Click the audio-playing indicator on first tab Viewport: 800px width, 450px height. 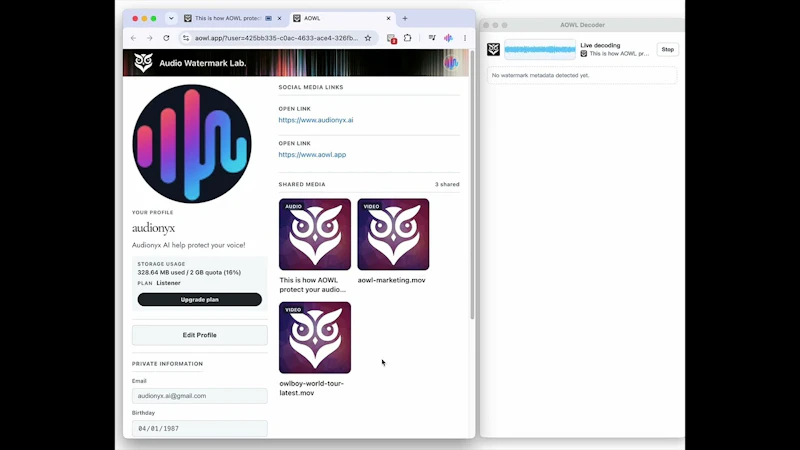point(268,18)
